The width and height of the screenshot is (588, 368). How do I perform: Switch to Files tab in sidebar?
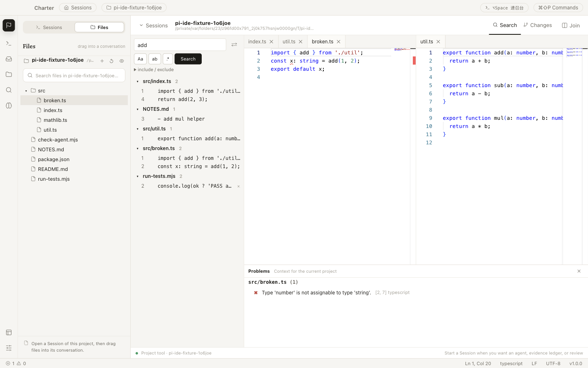99,27
